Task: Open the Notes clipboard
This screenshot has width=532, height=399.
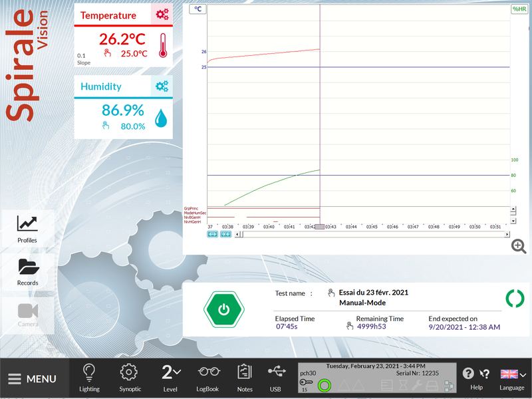Action: click(245, 377)
